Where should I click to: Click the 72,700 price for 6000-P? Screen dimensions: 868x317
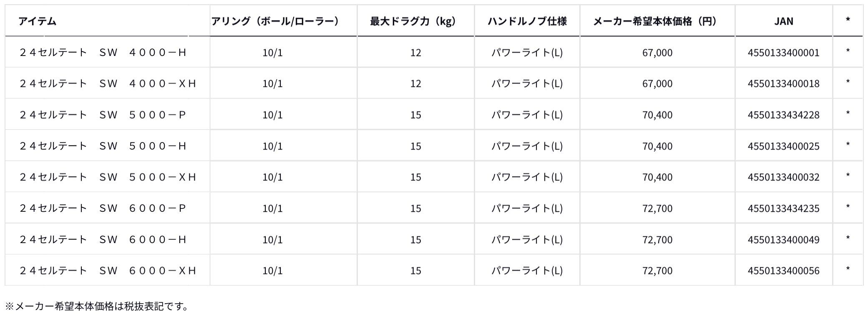pyautogui.click(x=657, y=208)
